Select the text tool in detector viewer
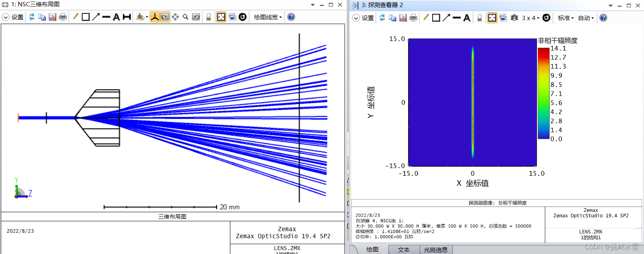This screenshot has height=254, width=644. 467,18
